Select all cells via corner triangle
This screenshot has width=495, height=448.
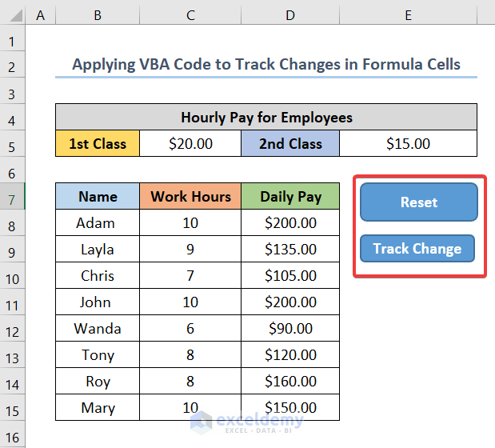[15, 15]
